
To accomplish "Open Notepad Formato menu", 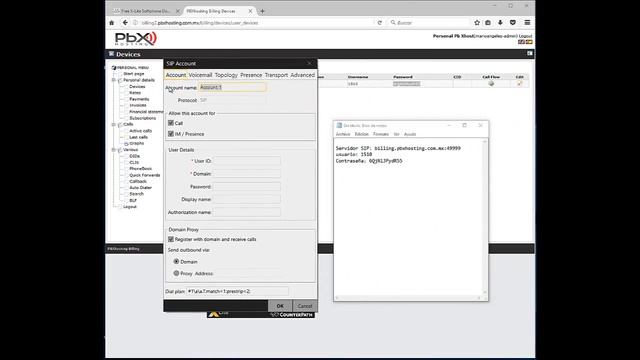I will (x=381, y=134).
